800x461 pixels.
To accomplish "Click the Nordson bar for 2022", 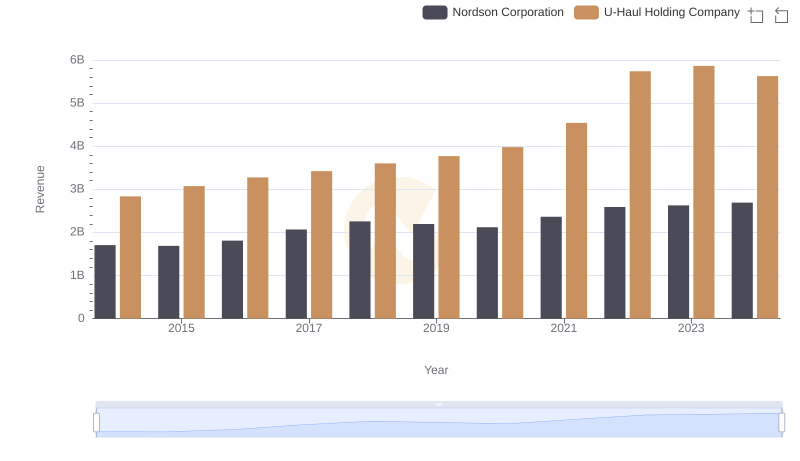I will point(615,263).
